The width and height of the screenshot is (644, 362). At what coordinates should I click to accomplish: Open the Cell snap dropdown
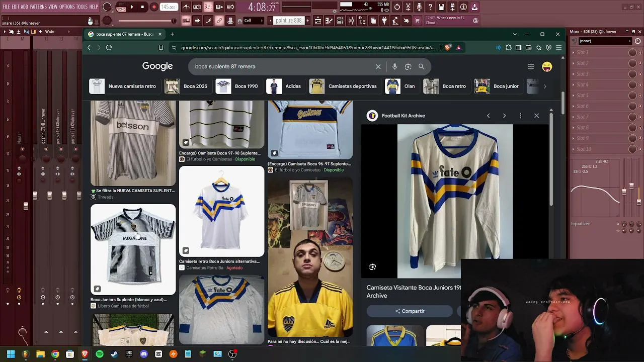(x=254, y=21)
